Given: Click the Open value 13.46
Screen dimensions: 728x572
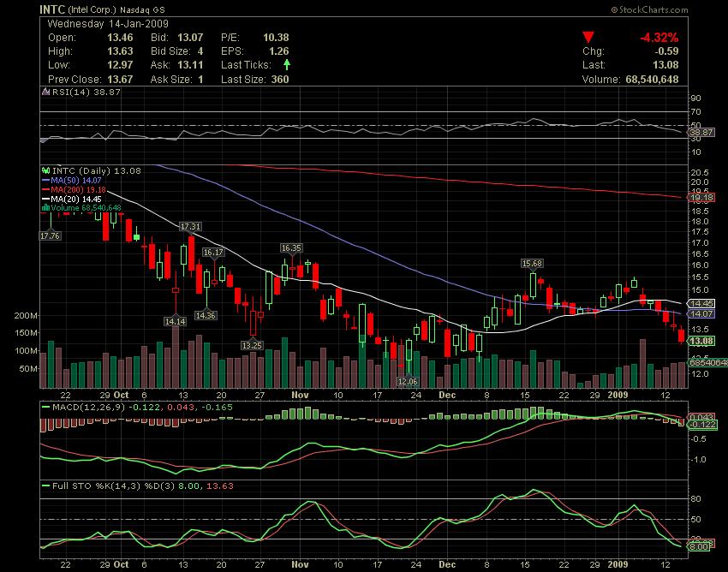Looking at the screenshot, I should 120,38.
